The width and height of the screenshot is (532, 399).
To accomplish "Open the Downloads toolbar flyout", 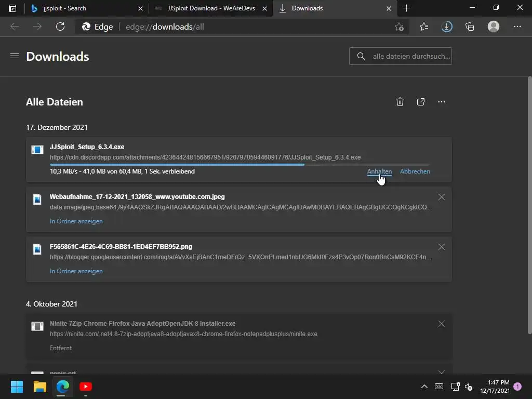I will 447,27.
